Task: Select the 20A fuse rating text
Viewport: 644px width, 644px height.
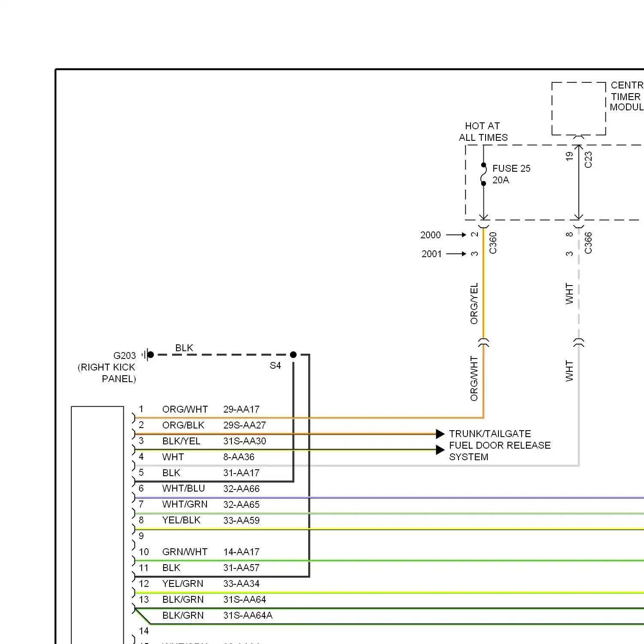Action: pyautogui.click(x=501, y=180)
